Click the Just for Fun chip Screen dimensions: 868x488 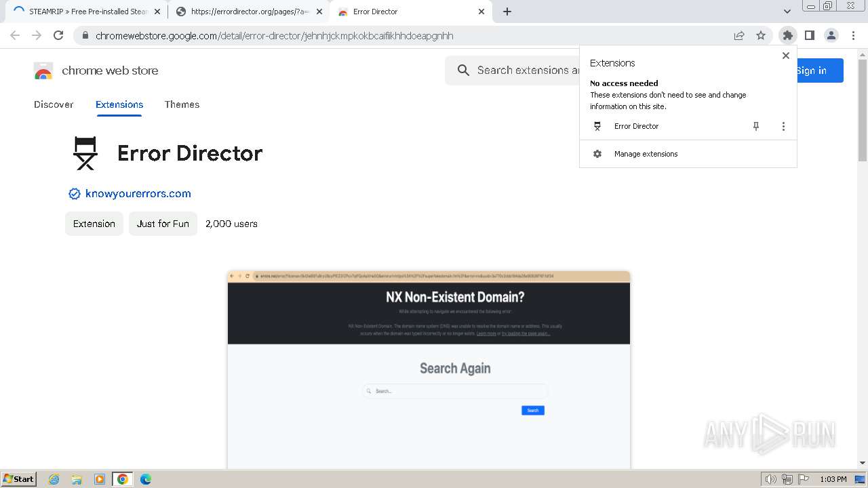163,224
